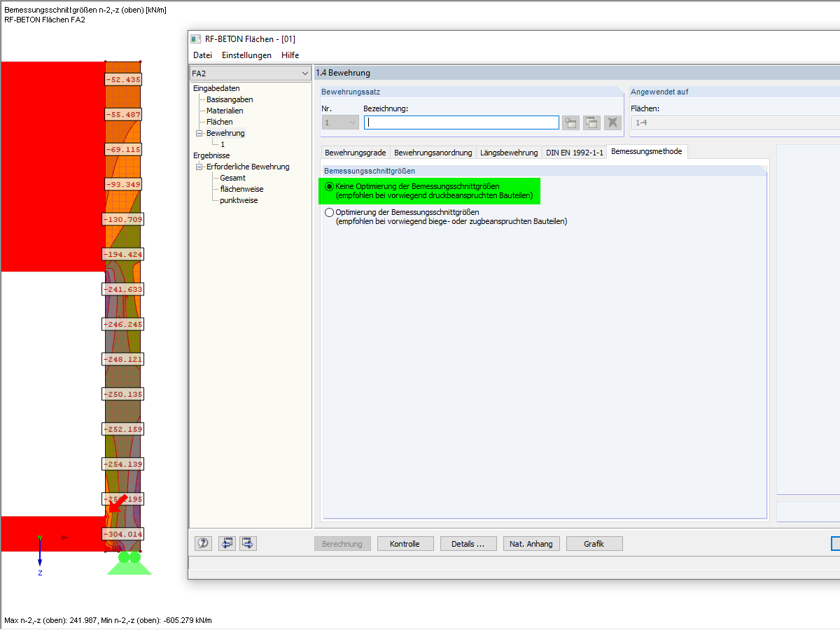The image size is (840, 630).
Task: Open the Hilfe menu
Action: [x=290, y=55]
